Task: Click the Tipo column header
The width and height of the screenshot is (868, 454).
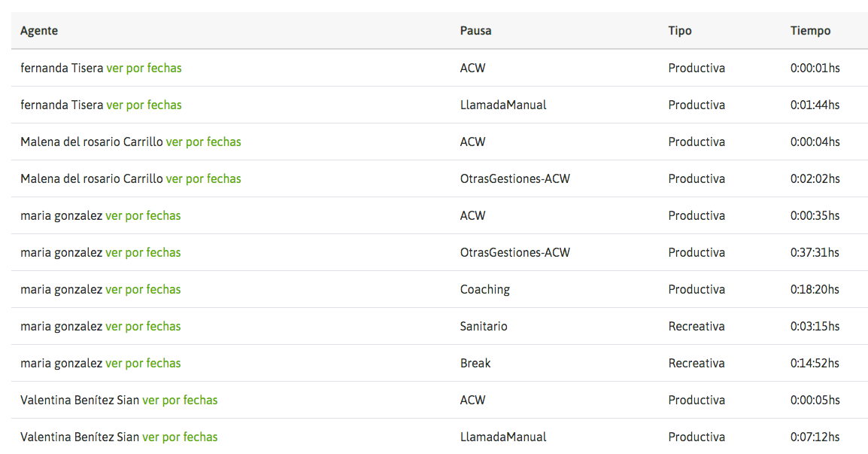Action: click(x=679, y=31)
